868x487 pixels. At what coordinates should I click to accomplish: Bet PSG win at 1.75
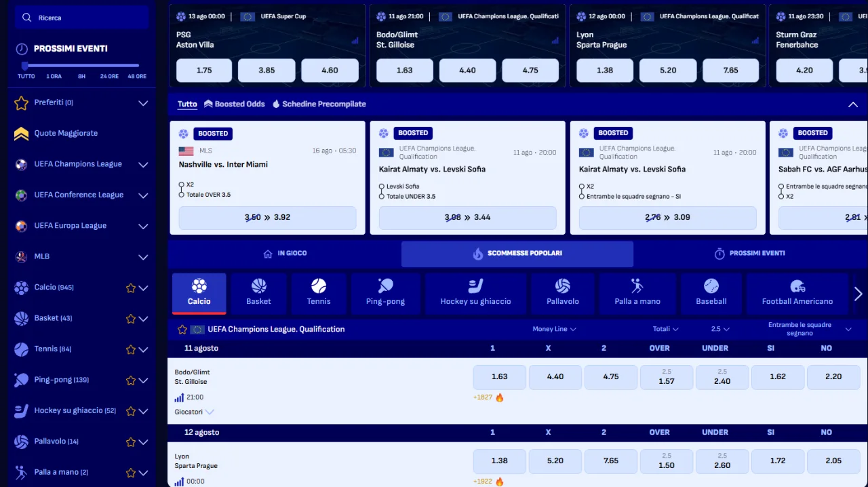tap(204, 71)
